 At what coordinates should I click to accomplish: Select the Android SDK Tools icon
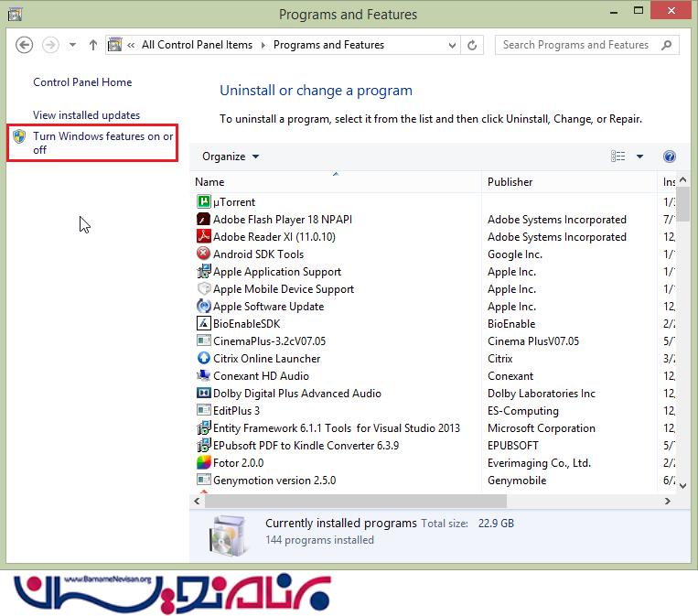(204, 254)
